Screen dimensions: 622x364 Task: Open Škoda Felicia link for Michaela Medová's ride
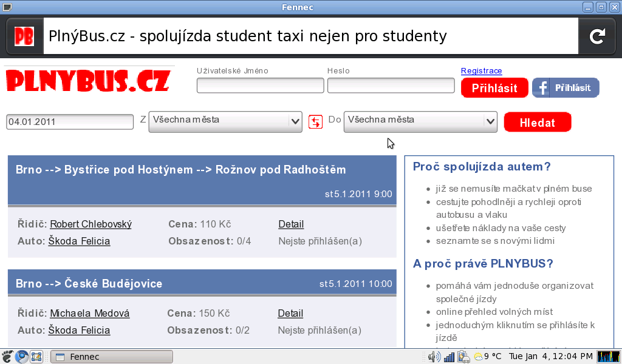click(x=79, y=331)
